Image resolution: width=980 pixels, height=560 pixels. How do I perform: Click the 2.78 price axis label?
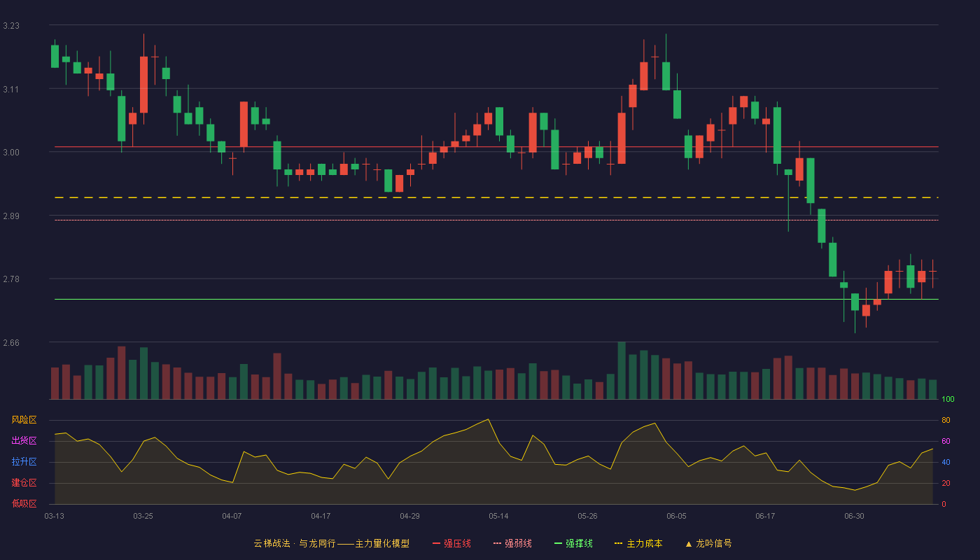(x=11, y=279)
